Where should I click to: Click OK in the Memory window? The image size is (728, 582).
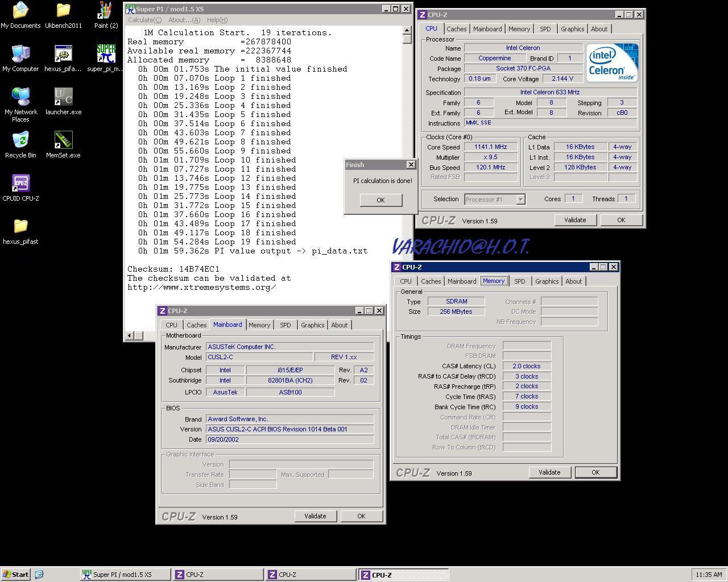595,472
